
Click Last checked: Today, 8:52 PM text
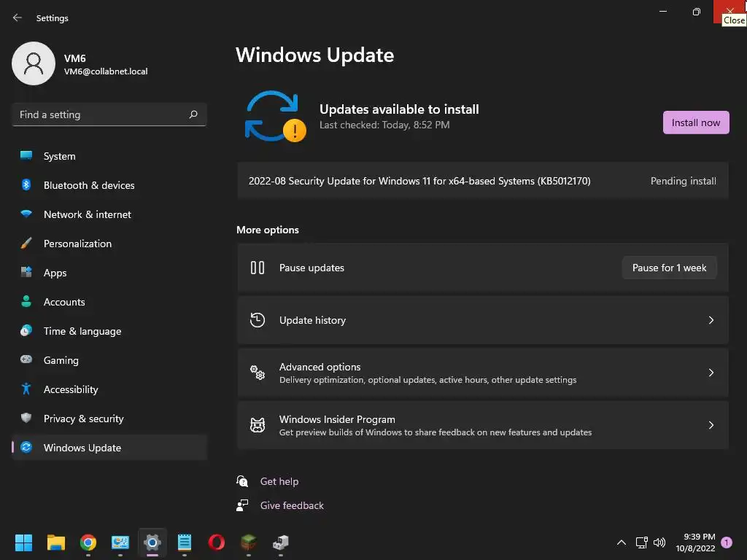pos(384,125)
